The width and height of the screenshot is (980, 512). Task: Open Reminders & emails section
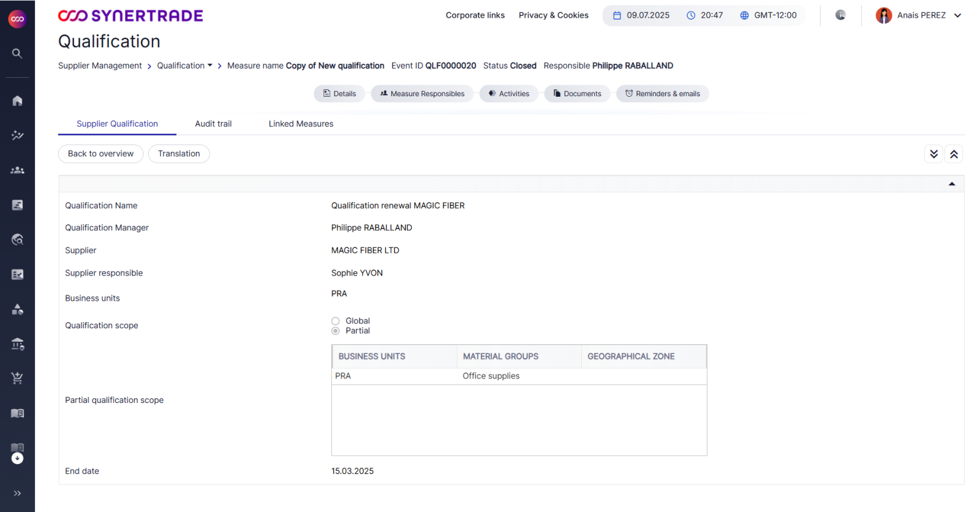662,94
